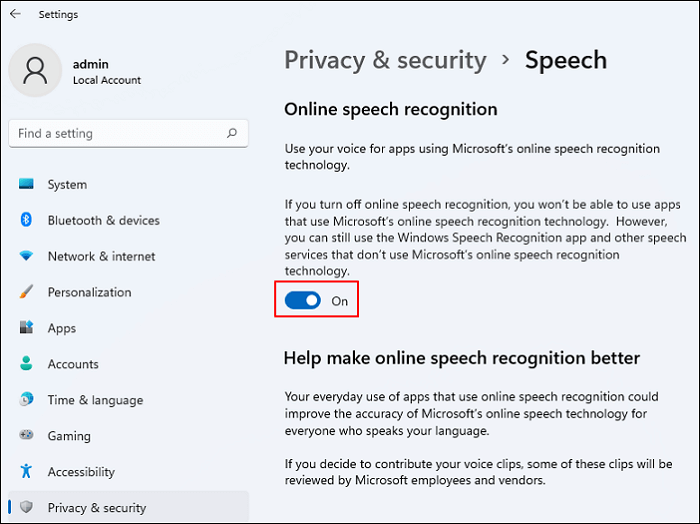Click the Personalization paintbrush icon
This screenshot has height=524, width=700.
pos(27,292)
